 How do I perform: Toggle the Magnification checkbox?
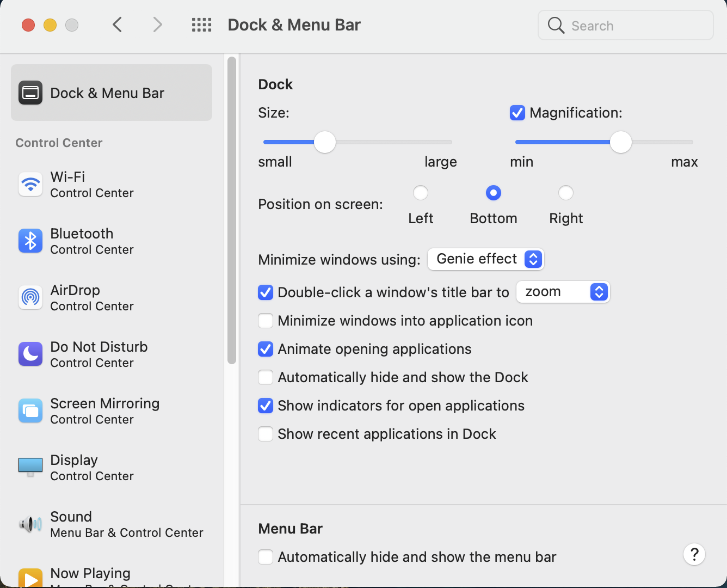517,113
